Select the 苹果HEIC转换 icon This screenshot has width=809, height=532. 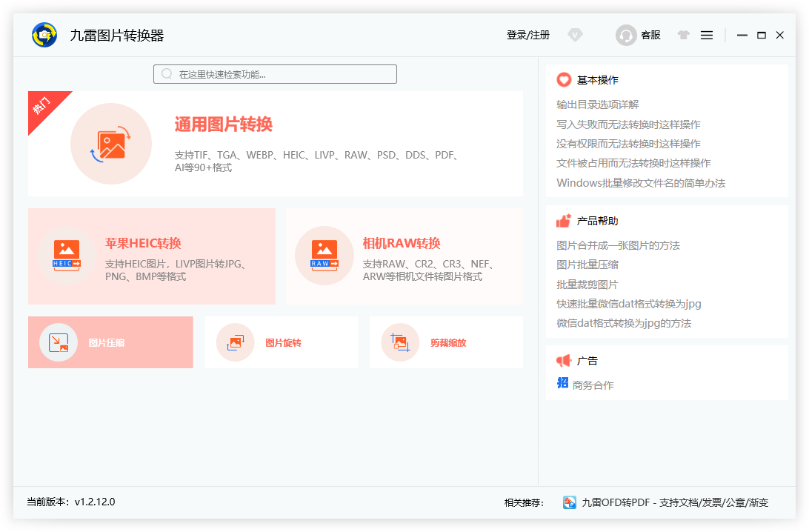point(67,256)
